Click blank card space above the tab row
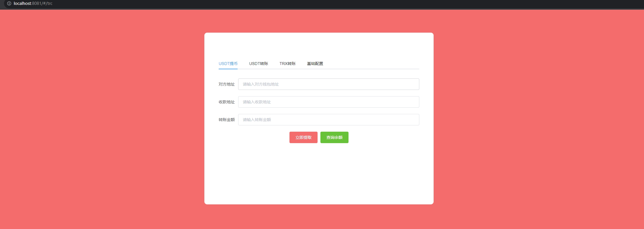 coord(319,46)
